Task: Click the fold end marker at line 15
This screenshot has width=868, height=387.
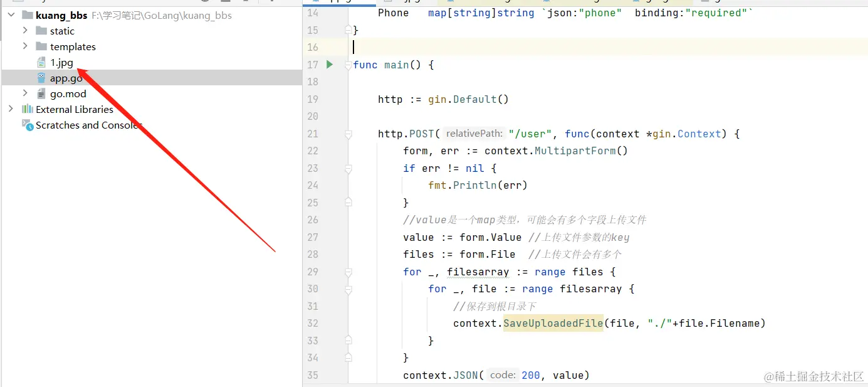Action: coord(348,30)
